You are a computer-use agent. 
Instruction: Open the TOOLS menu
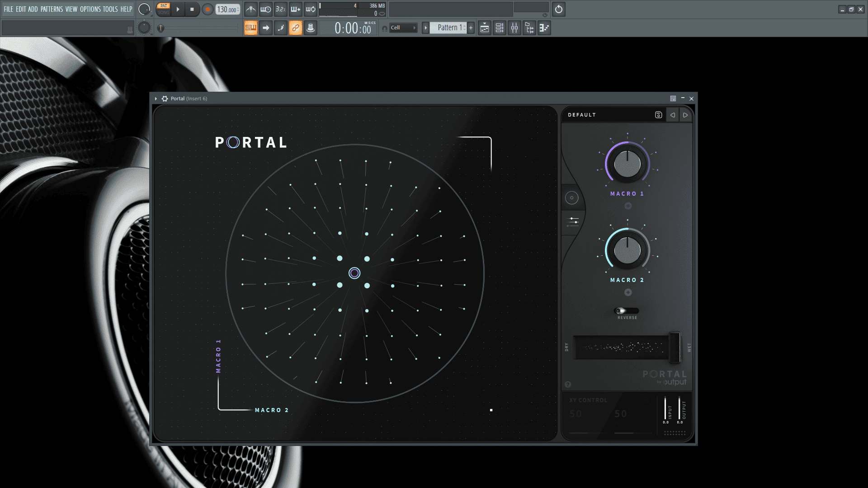(110, 9)
